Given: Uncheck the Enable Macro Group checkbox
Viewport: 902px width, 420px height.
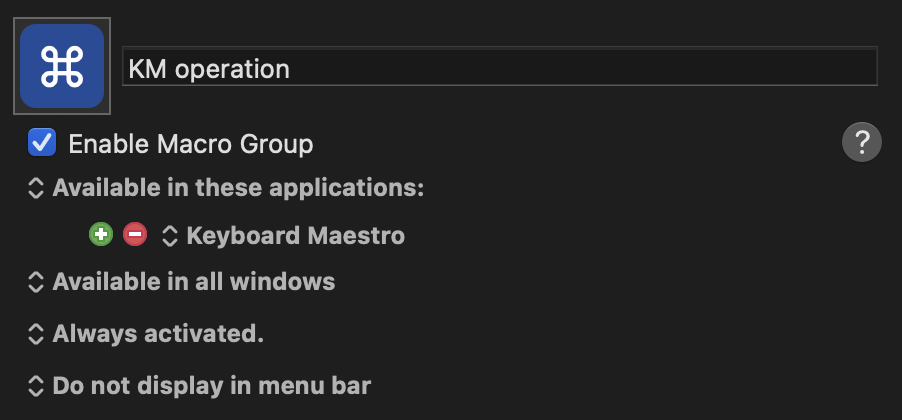Looking at the screenshot, I should click(42, 143).
